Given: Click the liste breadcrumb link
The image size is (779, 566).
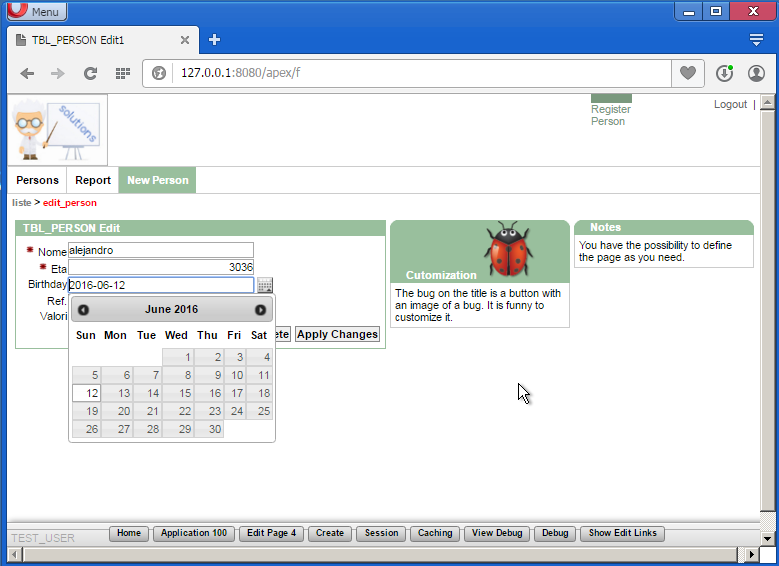Looking at the screenshot, I should tap(21, 203).
